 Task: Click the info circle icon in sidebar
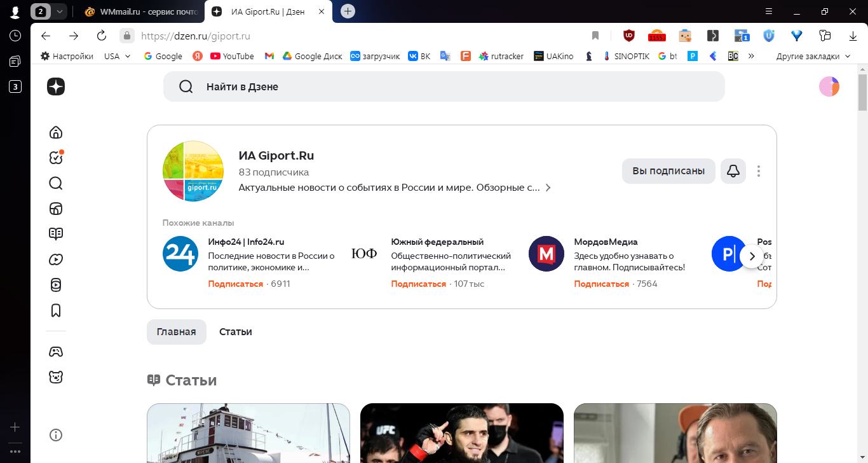(x=56, y=435)
